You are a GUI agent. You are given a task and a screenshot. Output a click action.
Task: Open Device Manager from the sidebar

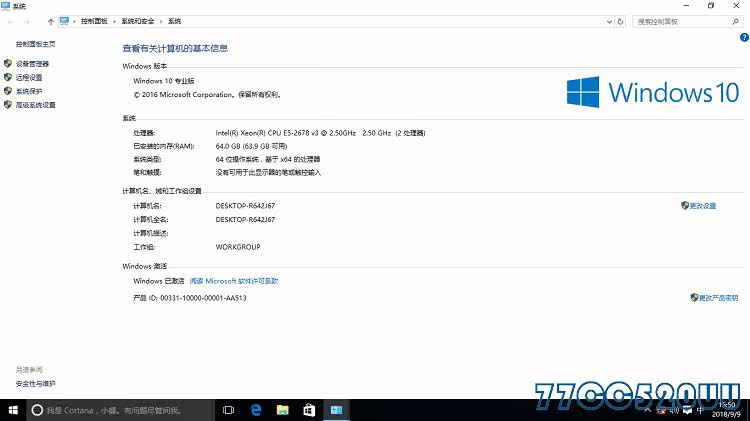[x=32, y=64]
